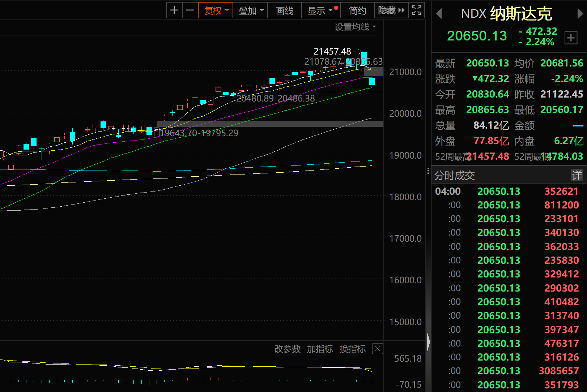Click the 19643.70-19795.29 gap annotation

199,133
